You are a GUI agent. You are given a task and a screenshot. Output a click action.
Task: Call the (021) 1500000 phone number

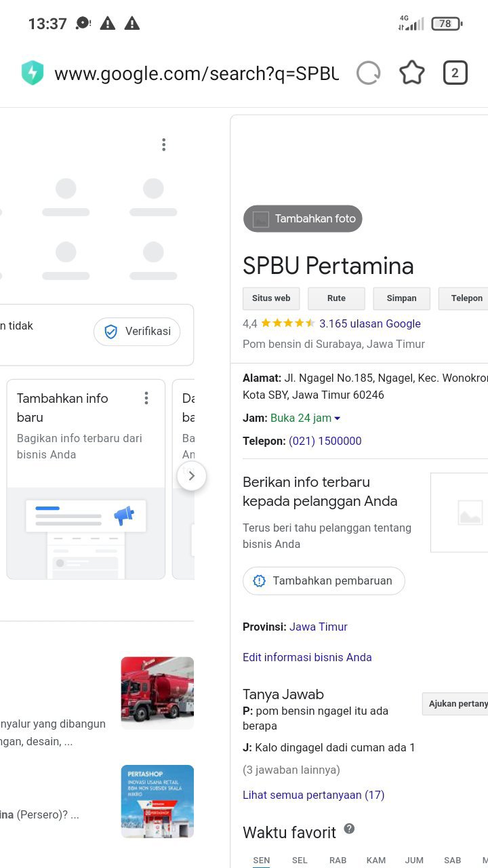pyautogui.click(x=325, y=441)
